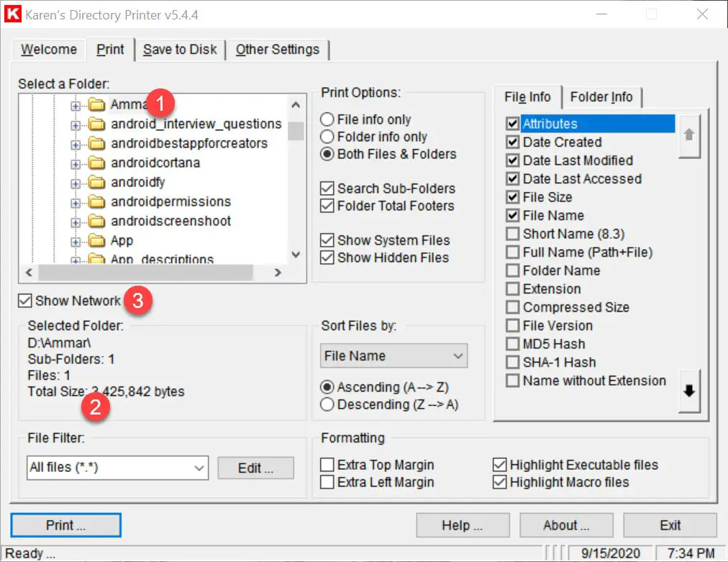Check the MD5 Hash option
The image size is (728, 562).
513,344
